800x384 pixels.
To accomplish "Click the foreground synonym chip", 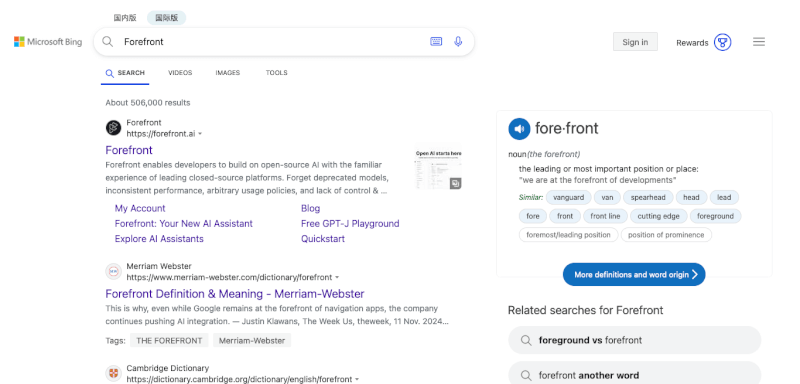I will 715,216.
